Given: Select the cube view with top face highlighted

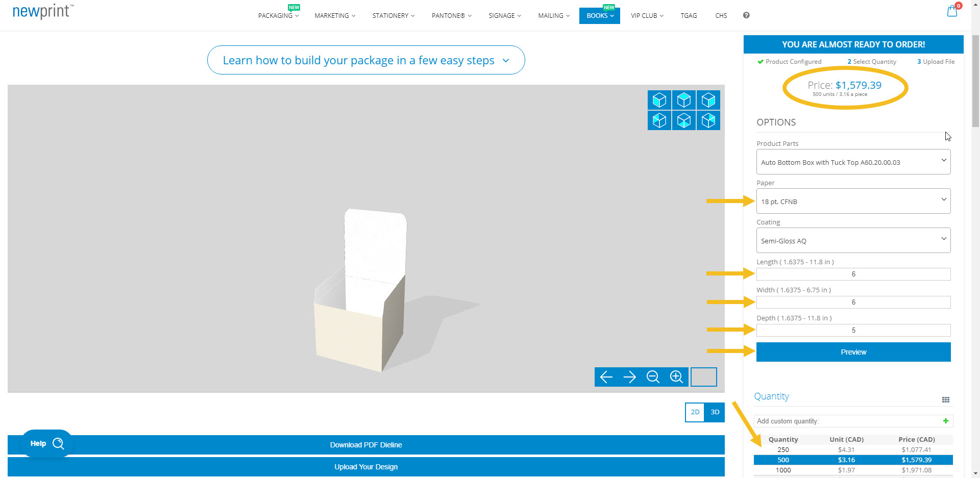Looking at the screenshot, I should coord(684,100).
